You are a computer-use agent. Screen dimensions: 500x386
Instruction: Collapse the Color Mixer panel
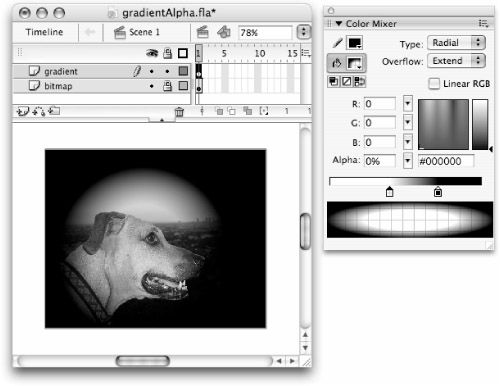339,24
